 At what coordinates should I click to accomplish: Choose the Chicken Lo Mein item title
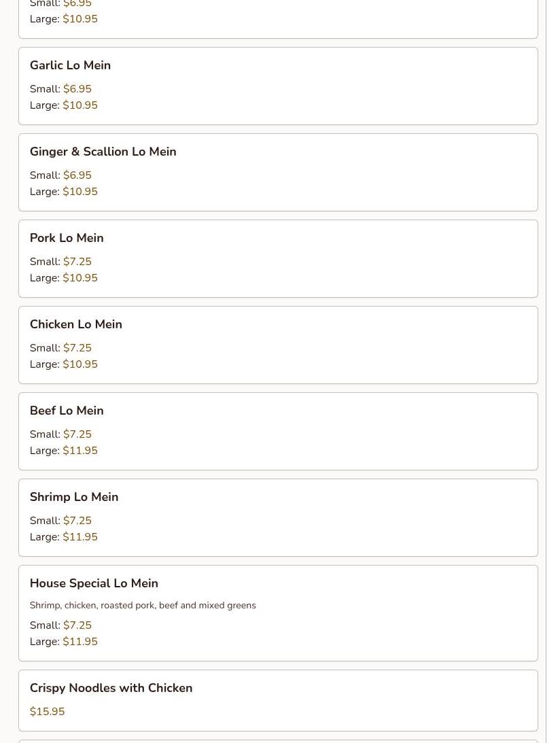coord(75,324)
